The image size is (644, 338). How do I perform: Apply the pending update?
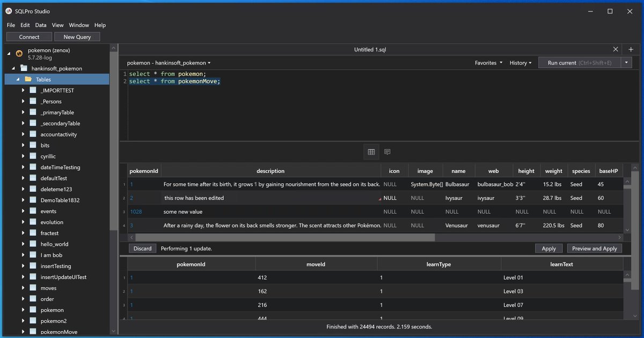click(549, 248)
